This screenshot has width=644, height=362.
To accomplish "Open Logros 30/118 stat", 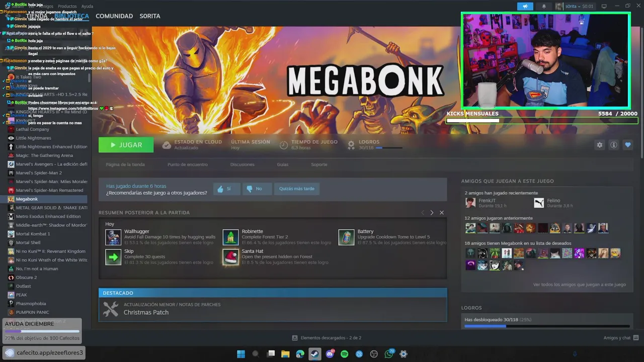I will click(375, 145).
